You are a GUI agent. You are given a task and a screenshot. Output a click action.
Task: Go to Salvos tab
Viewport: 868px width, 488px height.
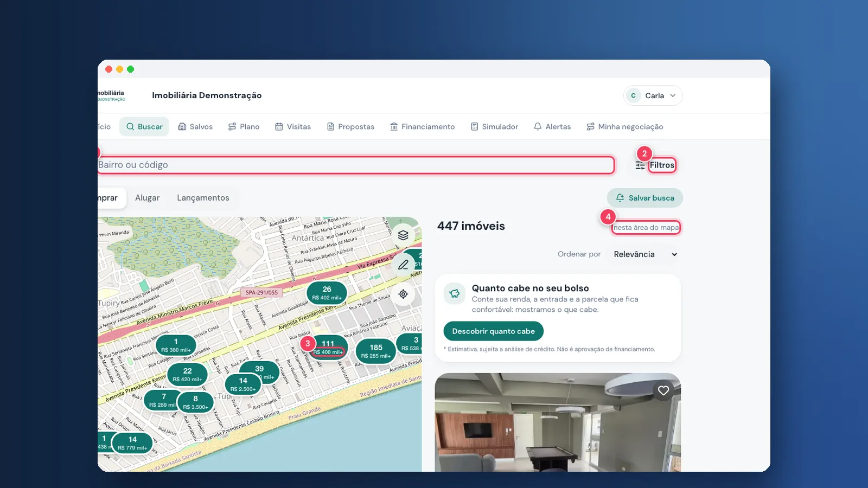(x=195, y=126)
